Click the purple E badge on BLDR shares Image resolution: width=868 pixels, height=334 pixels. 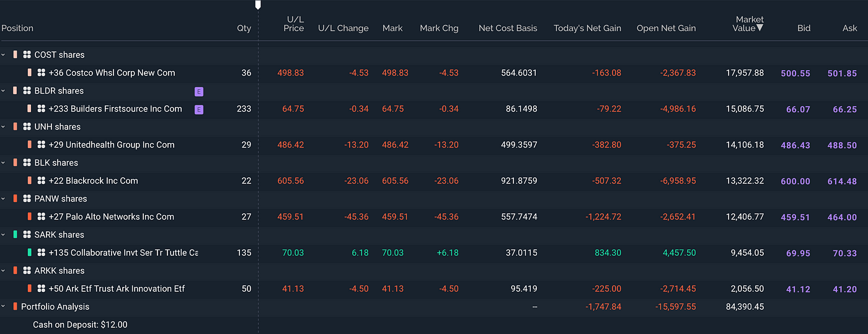pyautogui.click(x=198, y=92)
